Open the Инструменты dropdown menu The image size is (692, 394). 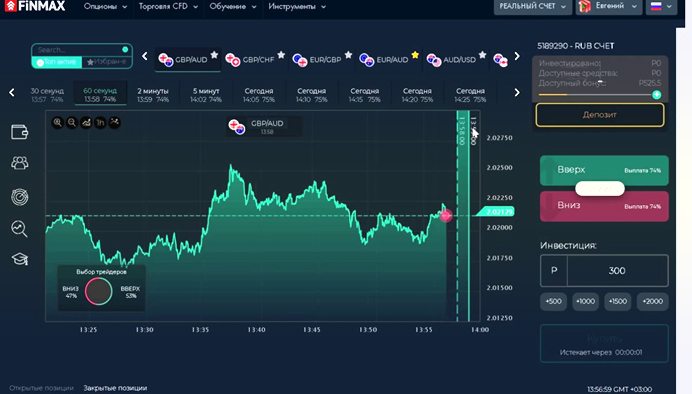(297, 7)
